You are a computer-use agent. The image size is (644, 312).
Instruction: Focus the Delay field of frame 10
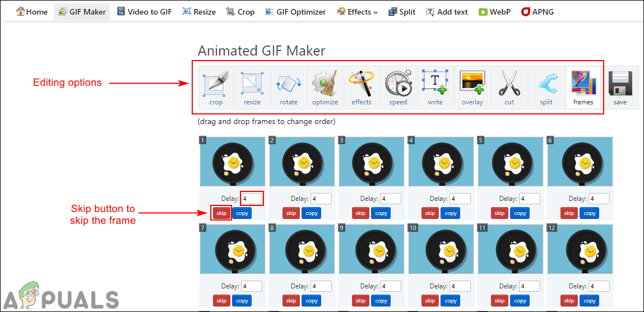460,286
